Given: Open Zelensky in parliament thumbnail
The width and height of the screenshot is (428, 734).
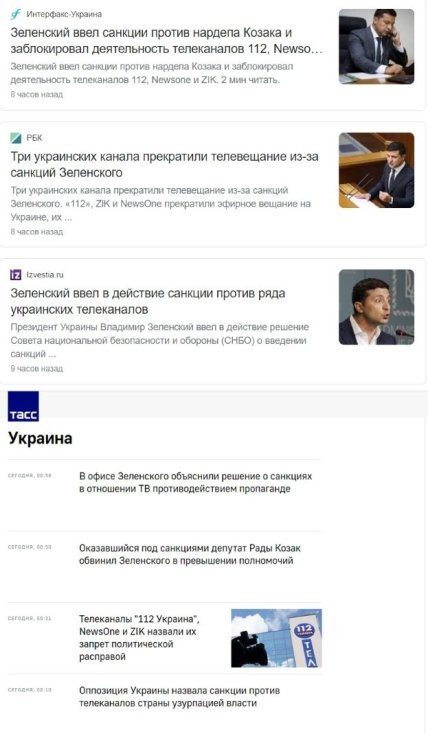Looking at the screenshot, I should 376,170.
